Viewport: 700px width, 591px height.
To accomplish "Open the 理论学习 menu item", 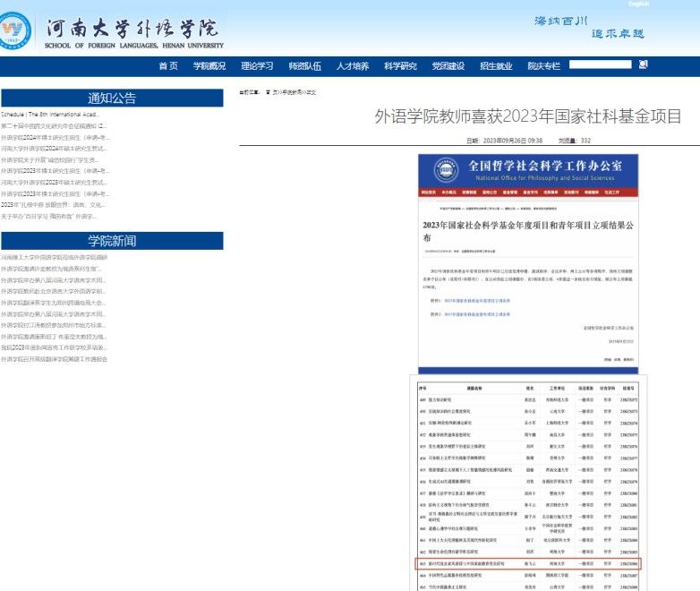I will click(x=257, y=66).
